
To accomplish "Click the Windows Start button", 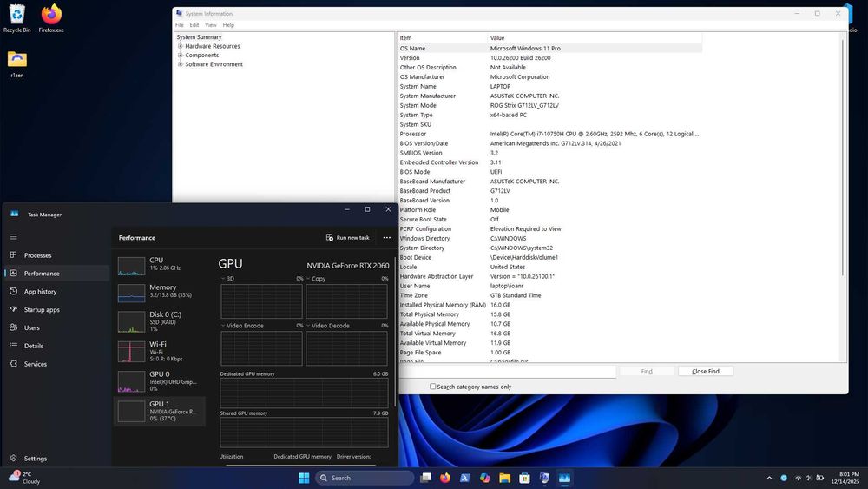I will [x=304, y=478].
